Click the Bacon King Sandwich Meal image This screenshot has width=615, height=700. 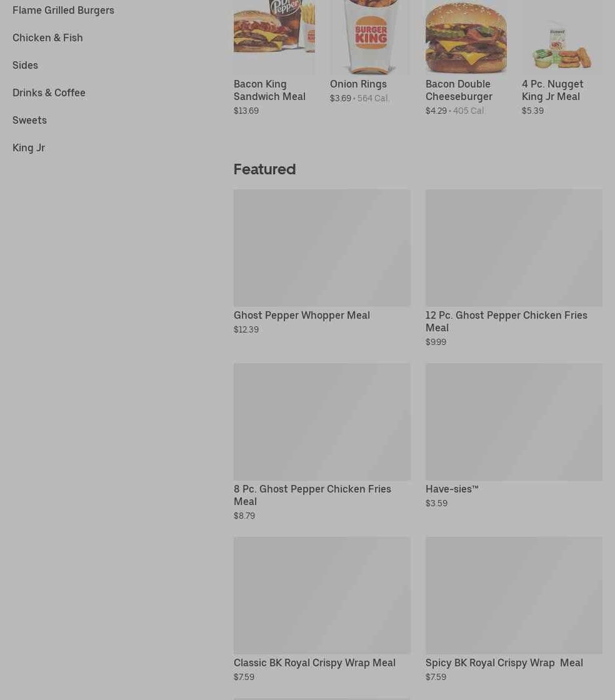[274, 37]
